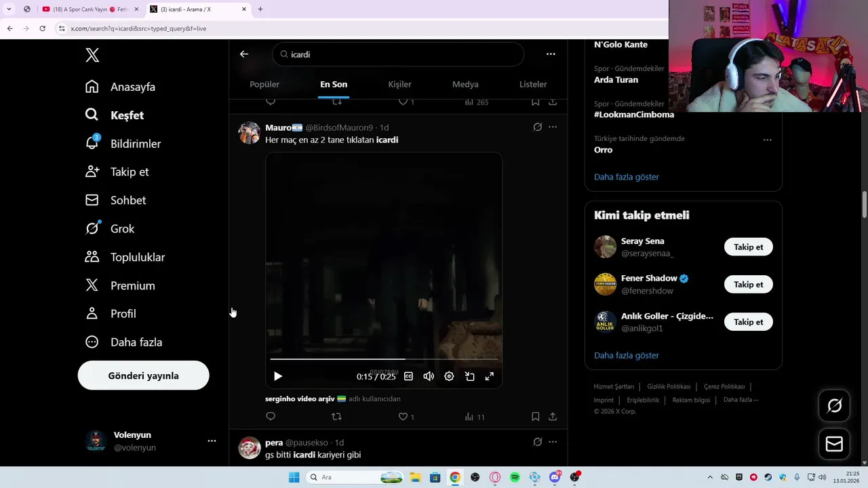Click Grok icon on pera tweet
Image resolution: width=868 pixels, height=488 pixels.
538,442
